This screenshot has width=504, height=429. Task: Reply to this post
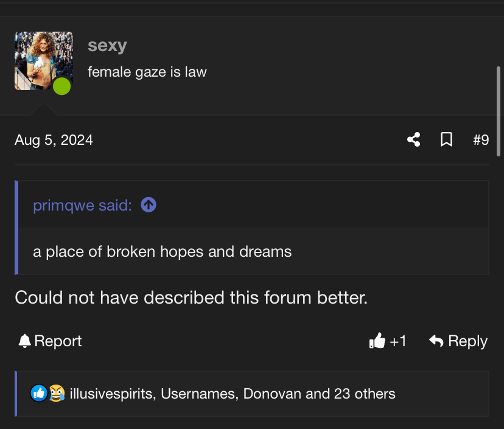[458, 341]
